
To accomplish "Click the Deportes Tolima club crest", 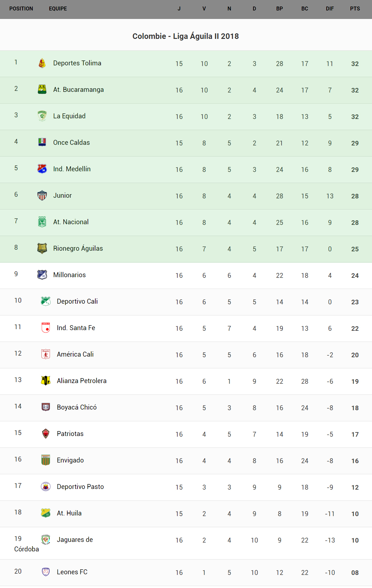I will [42, 63].
